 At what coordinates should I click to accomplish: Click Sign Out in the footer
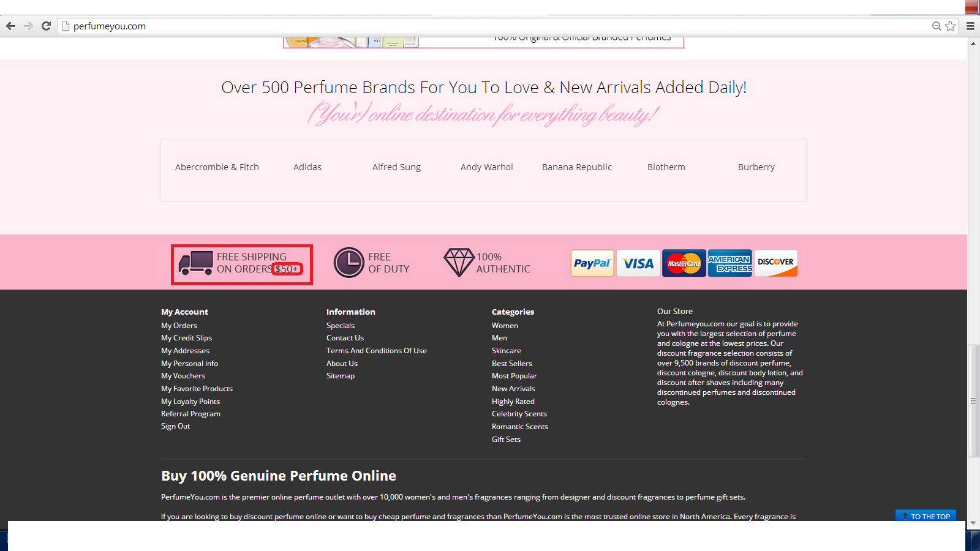pyautogui.click(x=175, y=426)
